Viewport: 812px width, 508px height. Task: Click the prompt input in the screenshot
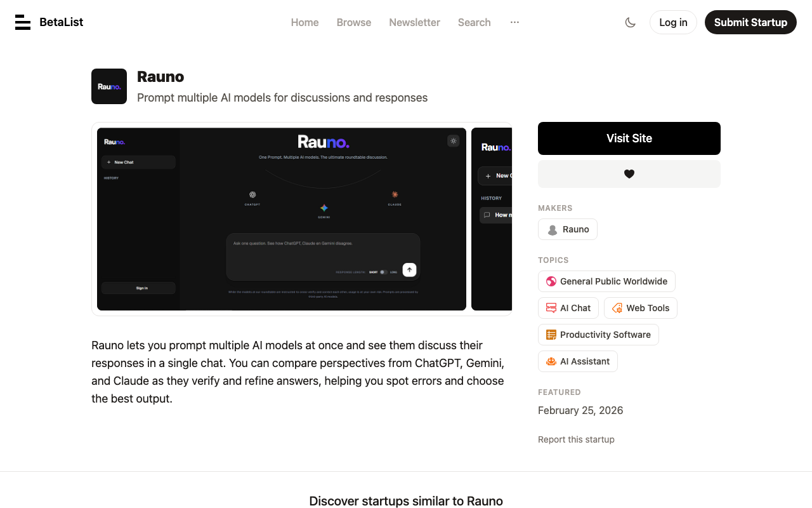tap(324, 257)
